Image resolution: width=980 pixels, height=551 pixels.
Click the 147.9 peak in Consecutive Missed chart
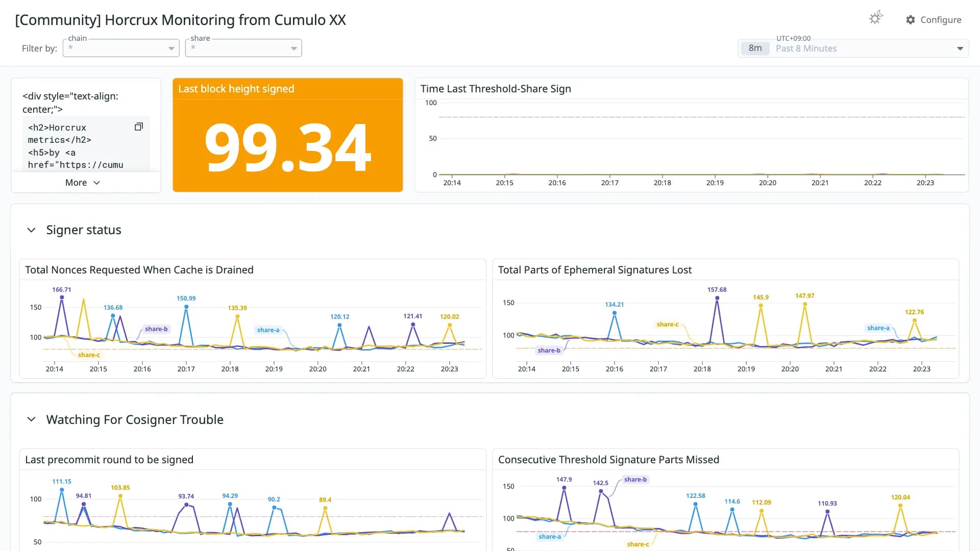(564, 488)
